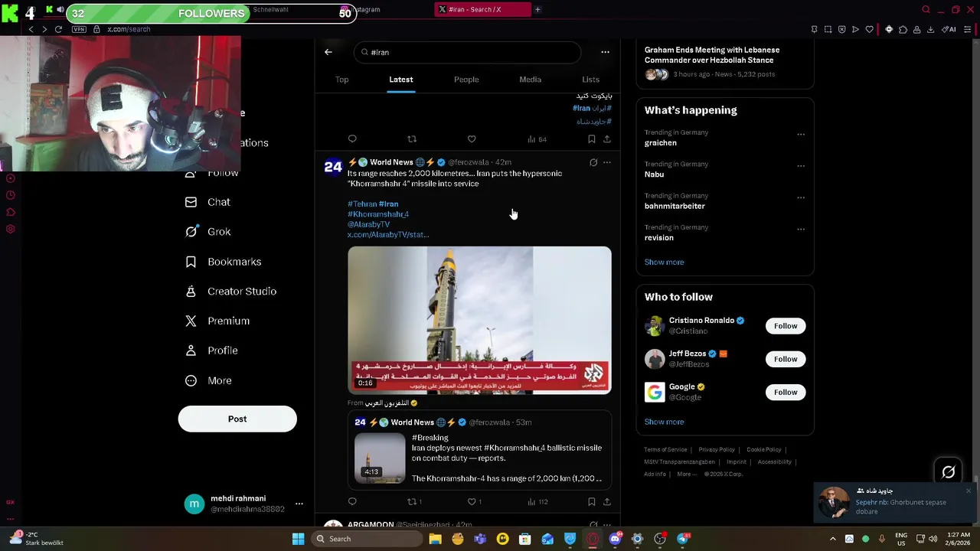The width and height of the screenshot is (980, 551).
Task: Repost the post with 64 views
Action: [x=412, y=139]
